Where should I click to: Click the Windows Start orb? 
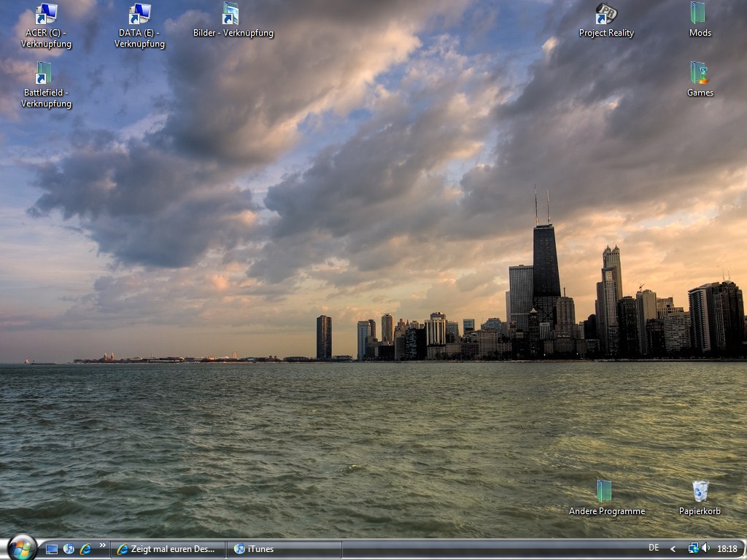tap(22, 548)
